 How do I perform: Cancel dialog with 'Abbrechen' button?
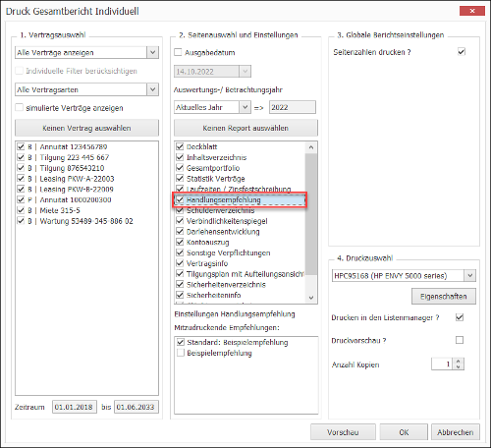(x=456, y=432)
